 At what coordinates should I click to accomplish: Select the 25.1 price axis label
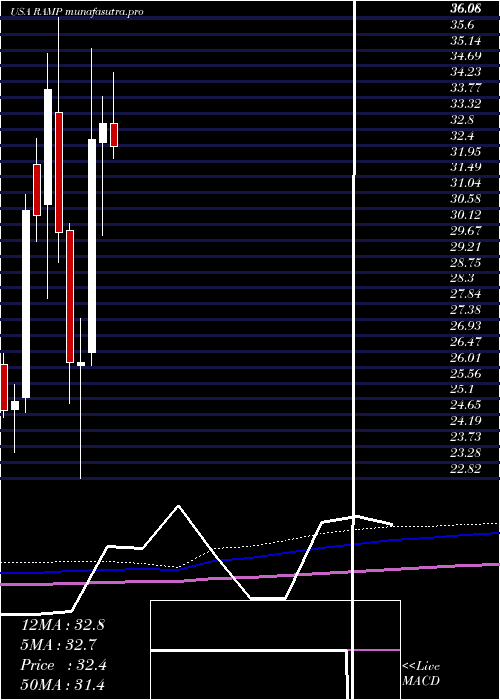pos(462,389)
